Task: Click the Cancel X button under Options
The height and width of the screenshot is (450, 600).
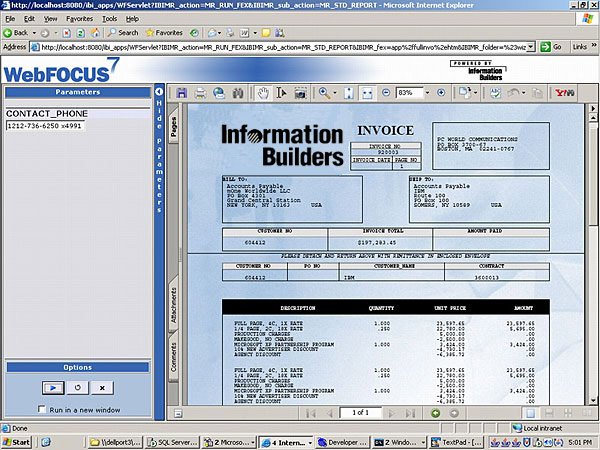Action: click(x=102, y=388)
